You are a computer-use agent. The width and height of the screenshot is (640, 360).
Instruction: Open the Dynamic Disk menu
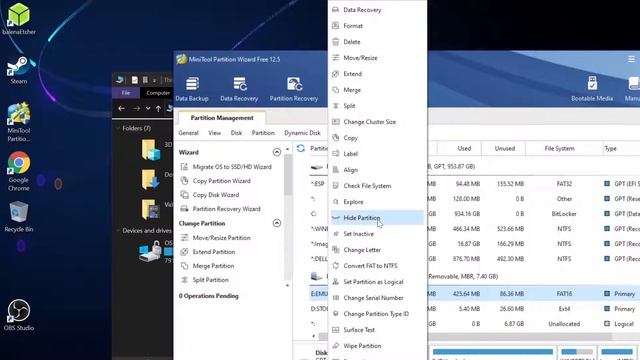[302, 133]
